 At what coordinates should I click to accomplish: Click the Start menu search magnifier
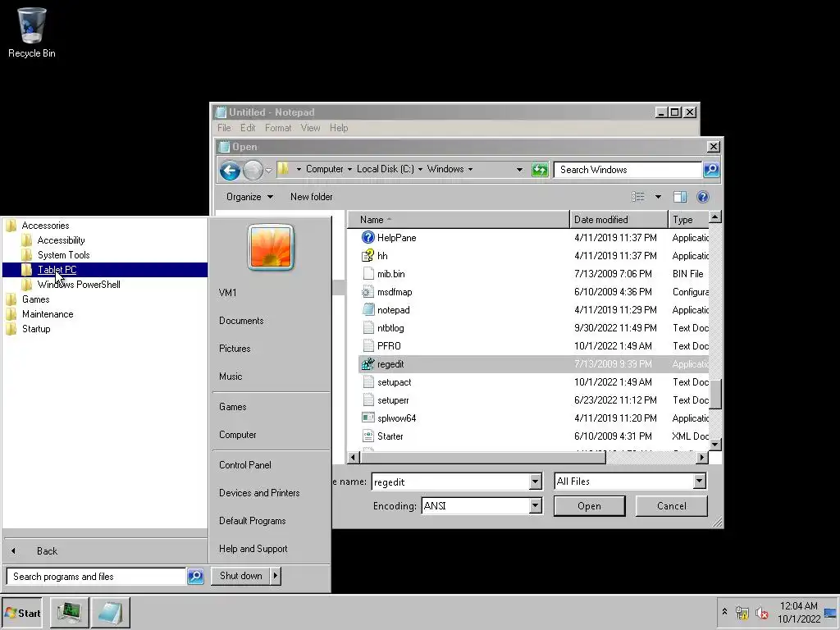[x=195, y=577]
